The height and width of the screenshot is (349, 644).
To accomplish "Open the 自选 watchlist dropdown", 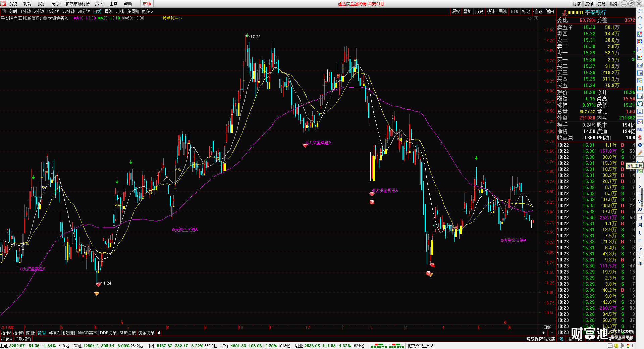I will [x=538, y=11].
